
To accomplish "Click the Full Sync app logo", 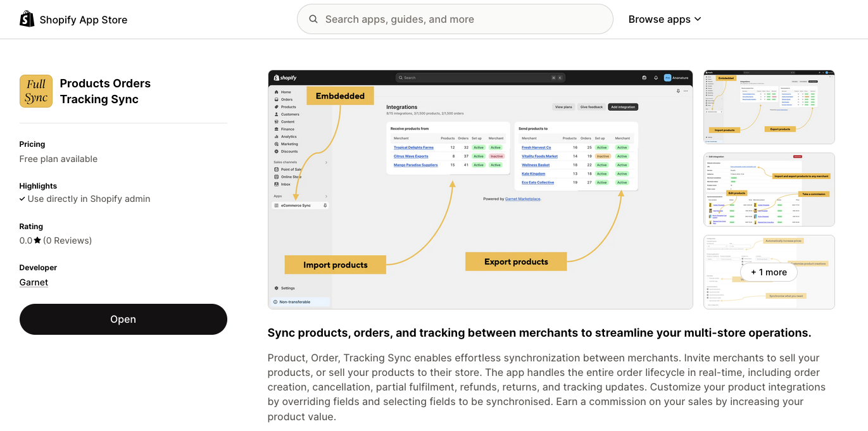I will pyautogui.click(x=36, y=91).
